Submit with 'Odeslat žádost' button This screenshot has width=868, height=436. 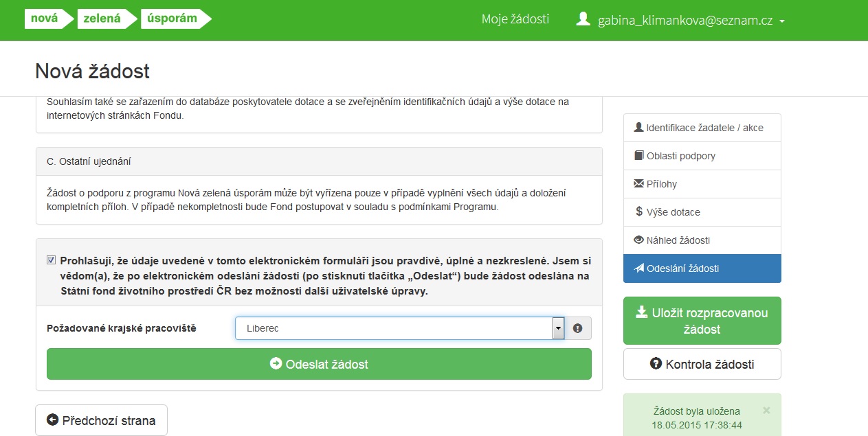point(319,364)
